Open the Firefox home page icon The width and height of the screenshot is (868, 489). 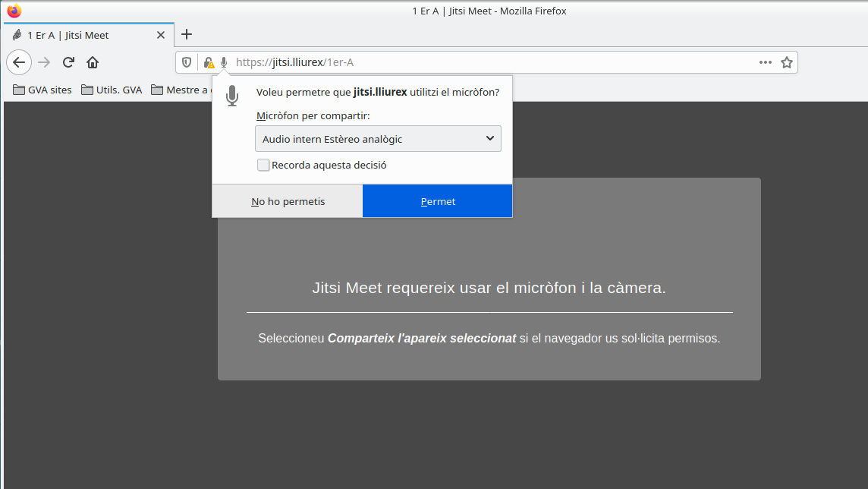click(93, 62)
